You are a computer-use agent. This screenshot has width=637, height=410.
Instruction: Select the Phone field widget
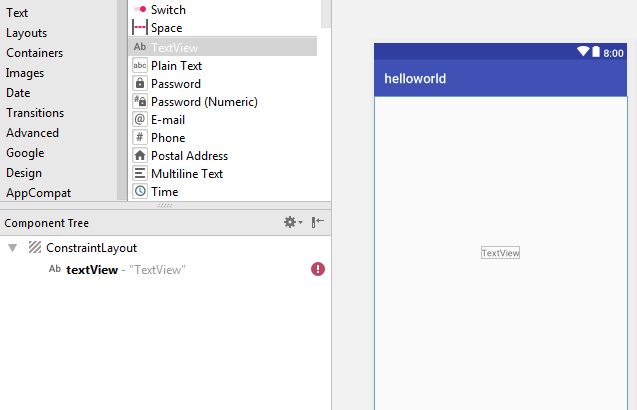(167, 138)
